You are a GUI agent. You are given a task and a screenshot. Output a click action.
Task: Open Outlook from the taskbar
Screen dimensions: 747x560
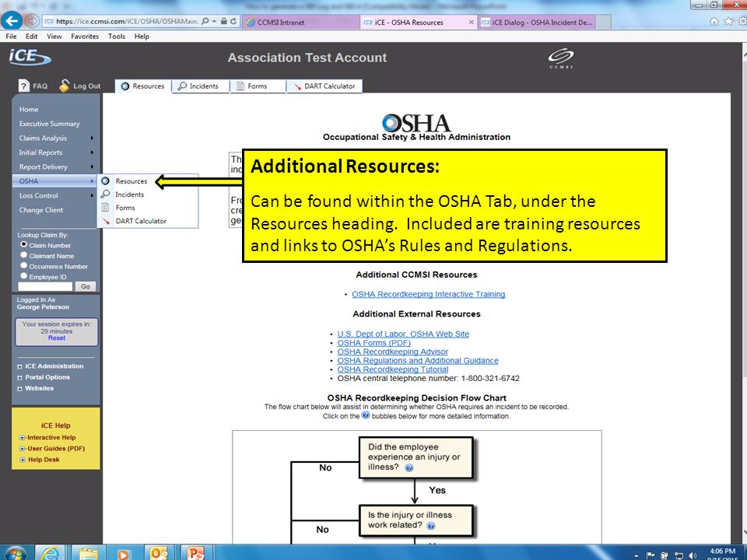159,553
